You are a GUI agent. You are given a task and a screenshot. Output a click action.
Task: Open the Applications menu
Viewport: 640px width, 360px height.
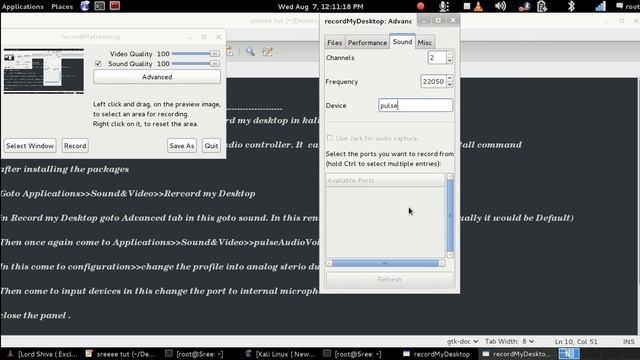[x=23, y=7]
